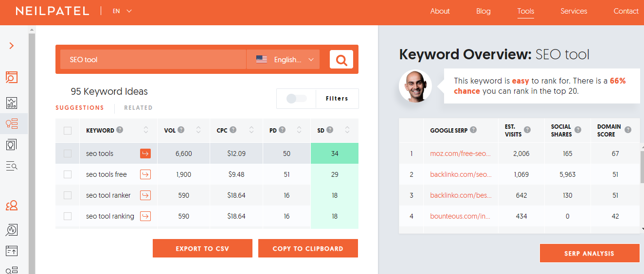Open the moz.com/free-seo result link

pyautogui.click(x=461, y=154)
